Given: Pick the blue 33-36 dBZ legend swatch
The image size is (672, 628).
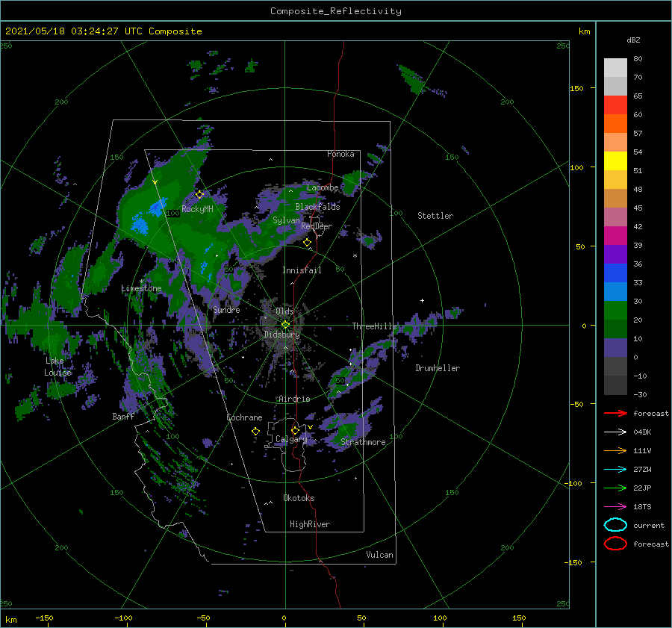Looking at the screenshot, I should 615,273.
